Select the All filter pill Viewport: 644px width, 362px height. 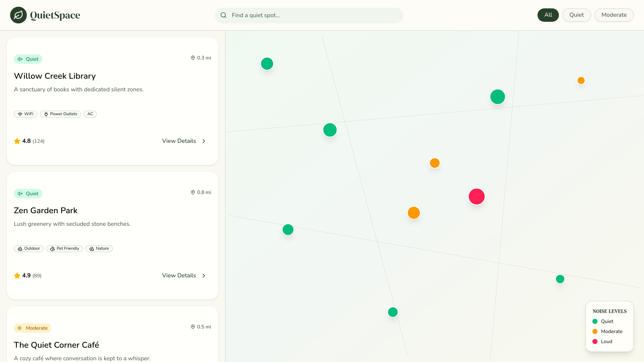click(x=548, y=15)
